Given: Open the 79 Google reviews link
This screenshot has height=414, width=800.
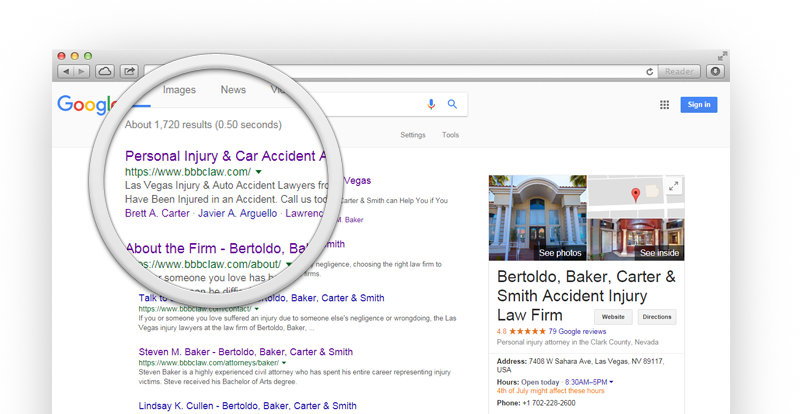Looking at the screenshot, I should click(x=577, y=331).
